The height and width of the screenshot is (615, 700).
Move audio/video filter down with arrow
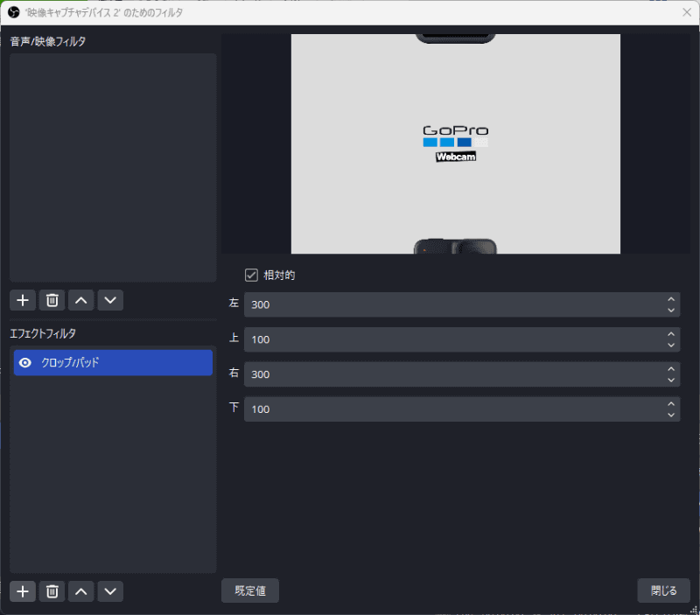110,300
